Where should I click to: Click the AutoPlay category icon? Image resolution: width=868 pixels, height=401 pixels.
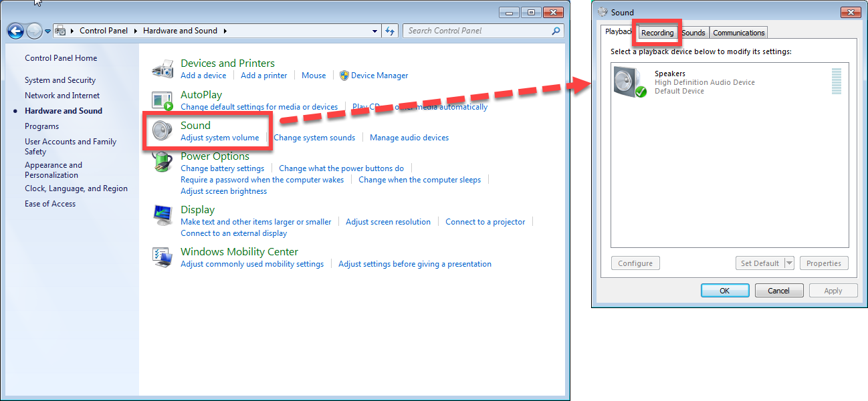(x=162, y=101)
